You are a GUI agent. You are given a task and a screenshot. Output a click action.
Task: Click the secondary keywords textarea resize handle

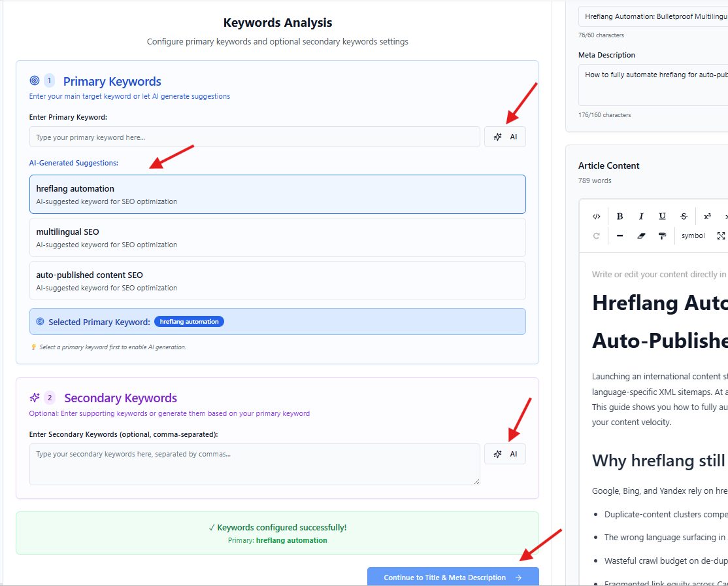tap(476, 481)
